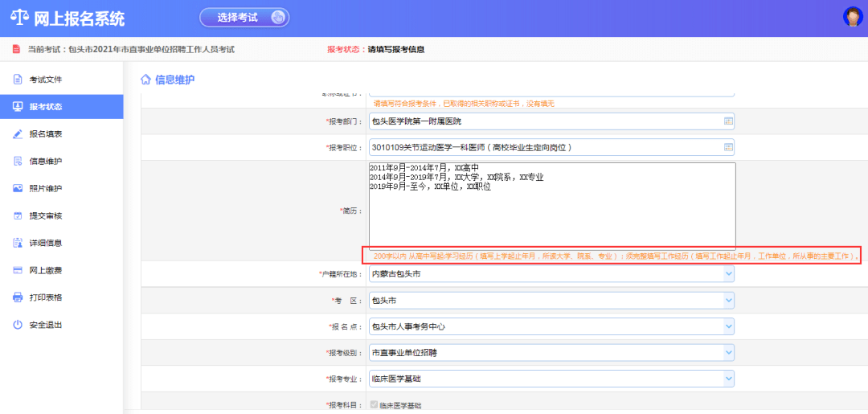The height and width of the screenshot is (414, 868).
Task: Click the 报考部门 input field
Action: [551, 121]
